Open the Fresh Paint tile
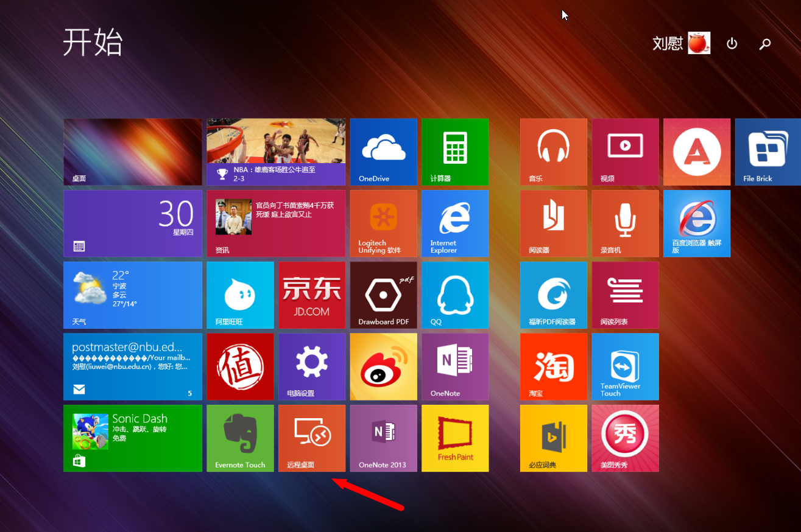This screenshot has width=801, height=532. (455, 438)
